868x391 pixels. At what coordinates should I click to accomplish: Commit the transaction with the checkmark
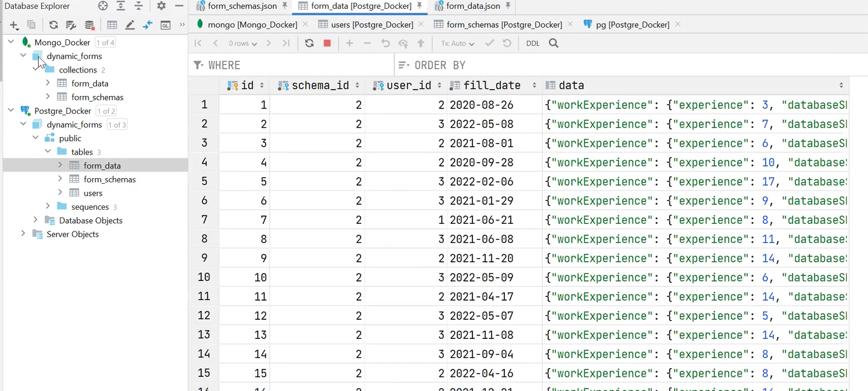pyautogui.click(x=488, y=43)
